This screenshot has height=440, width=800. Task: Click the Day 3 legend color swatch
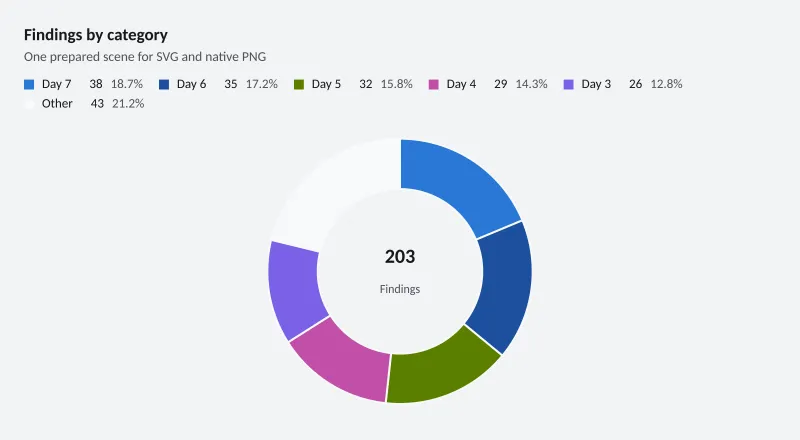(x=568, y=85)
